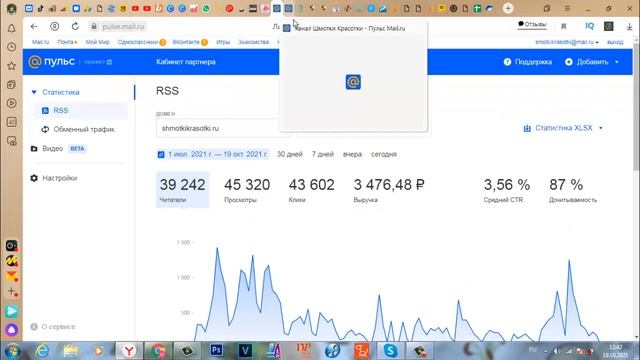This screenshot has height=360, width=640.
Task: Click the О сервисе info icon
Action: [x=34, y=327]
